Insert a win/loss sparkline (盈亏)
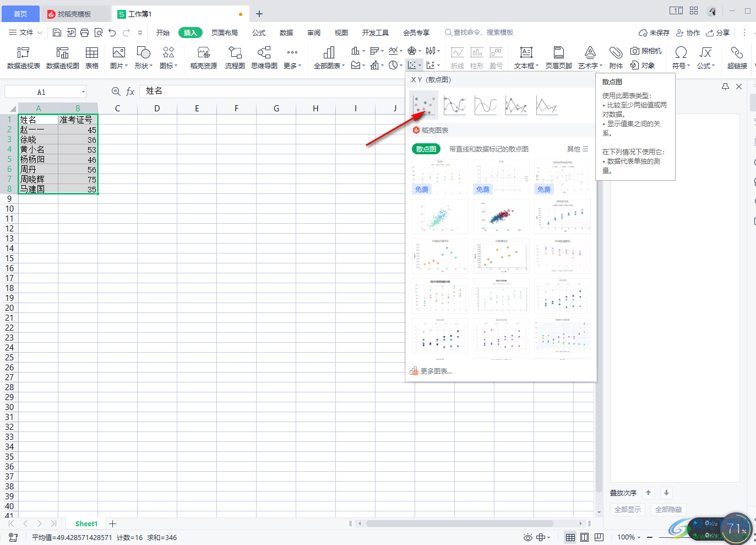The height and width of the screenshot is (545, 756). coord(496,58)
